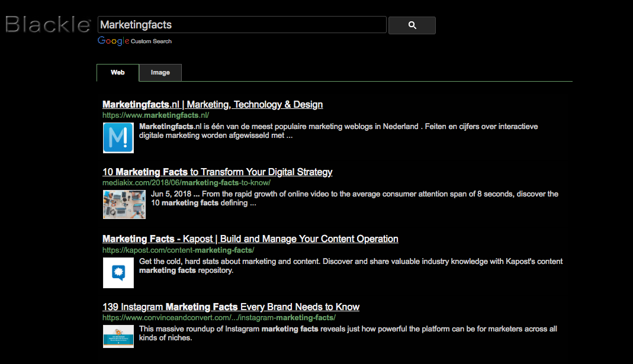Switch to the Web tab
Viewport: 633px width, 364px height.
[x=118, y=73]
